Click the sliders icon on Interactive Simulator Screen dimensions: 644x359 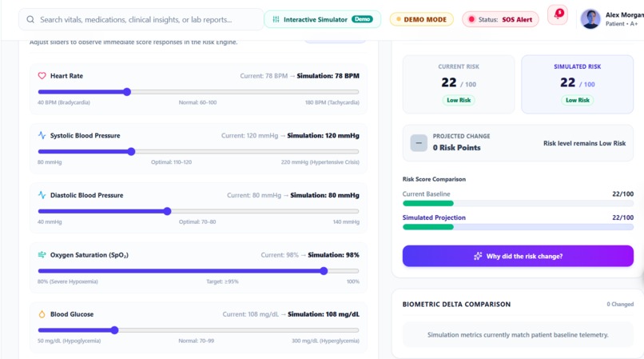click(x=276, y=19)
